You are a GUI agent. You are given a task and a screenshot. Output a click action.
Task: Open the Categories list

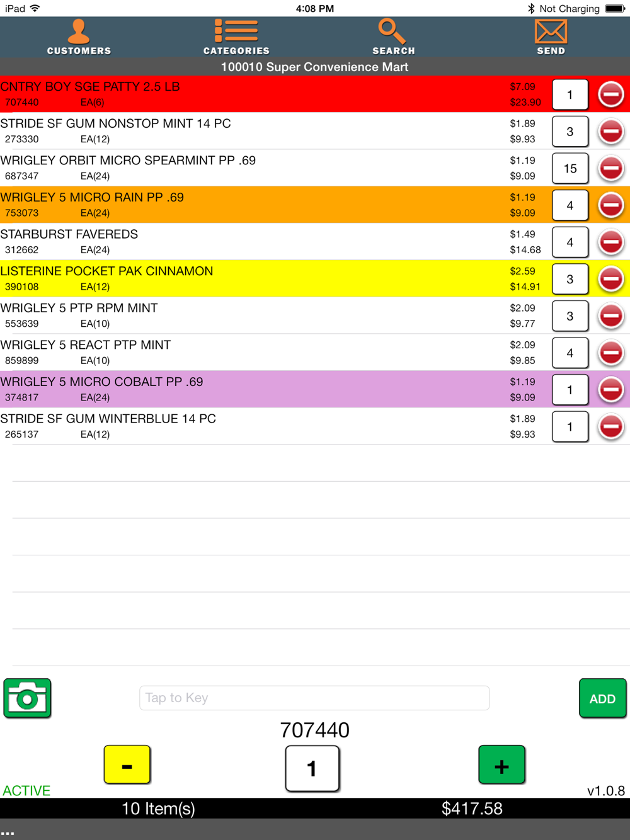[x=236, y=37]
